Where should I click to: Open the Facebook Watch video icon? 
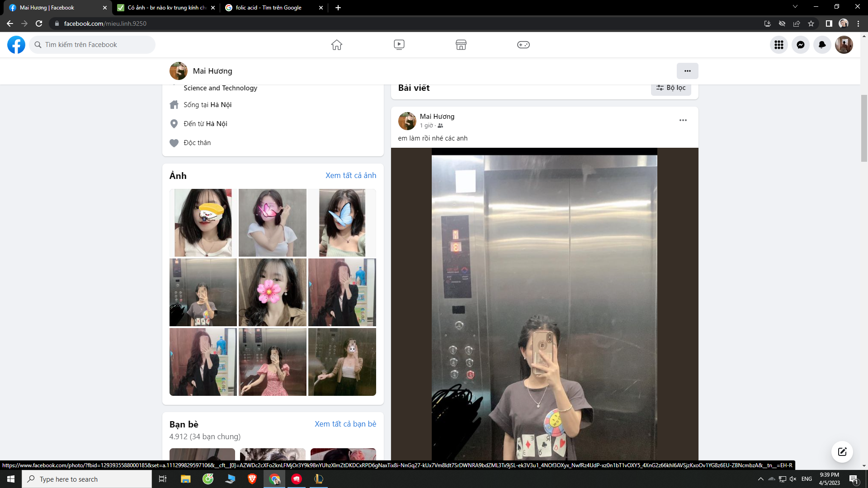tap(399, 45)
